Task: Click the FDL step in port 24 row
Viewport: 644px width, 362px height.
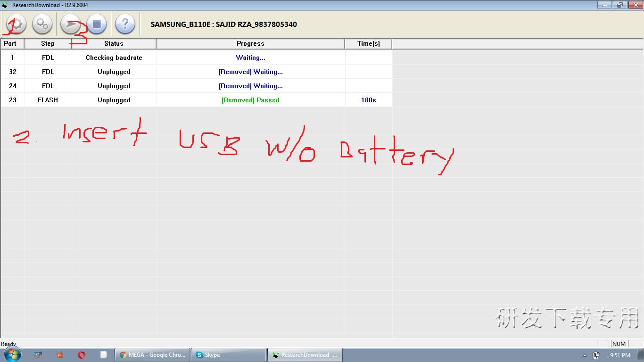Action: tap(48, 86)
